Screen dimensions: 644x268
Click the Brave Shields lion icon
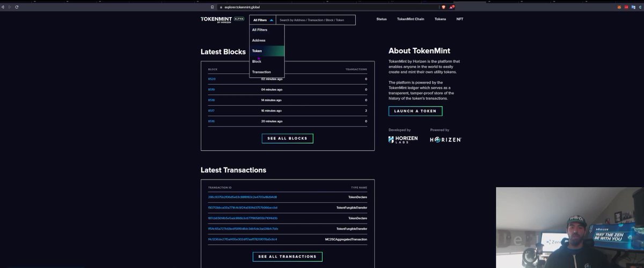coord(443,7)
